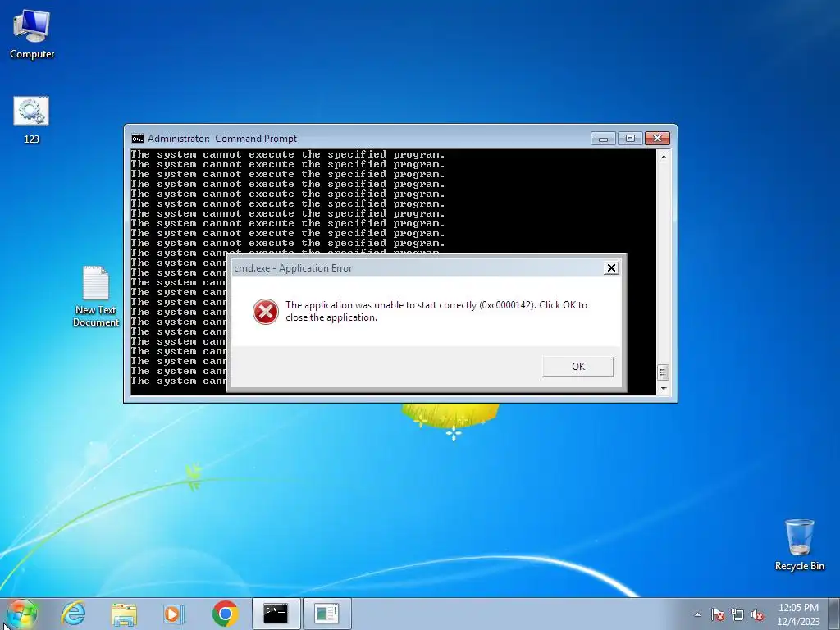Screen dimensions: 840x630
Task: Launch Windows Media Player from taskbar
Action: coord(174,614)
